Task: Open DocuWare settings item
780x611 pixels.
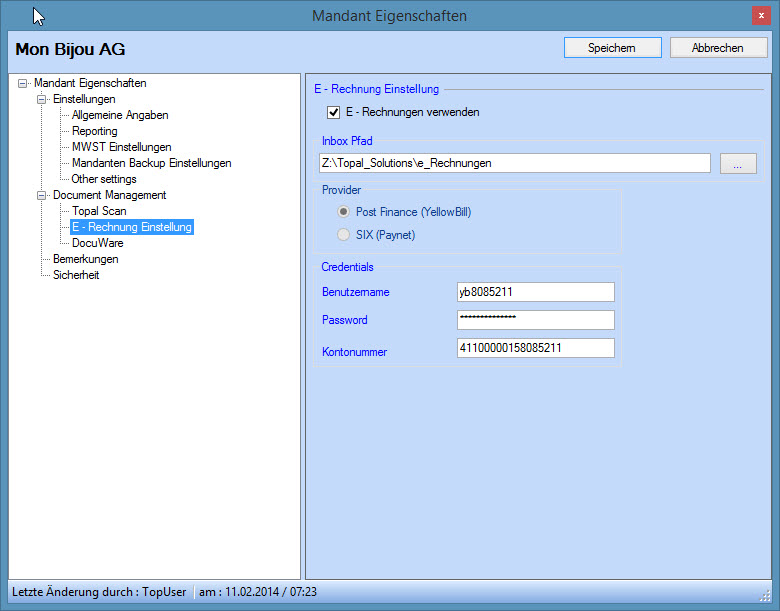Action: pyautogui.click(x=97, y=243)
